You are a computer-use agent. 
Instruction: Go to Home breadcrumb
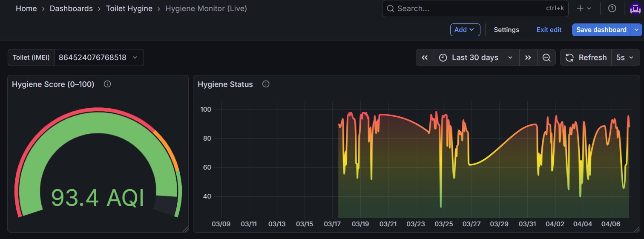point(26,9)
